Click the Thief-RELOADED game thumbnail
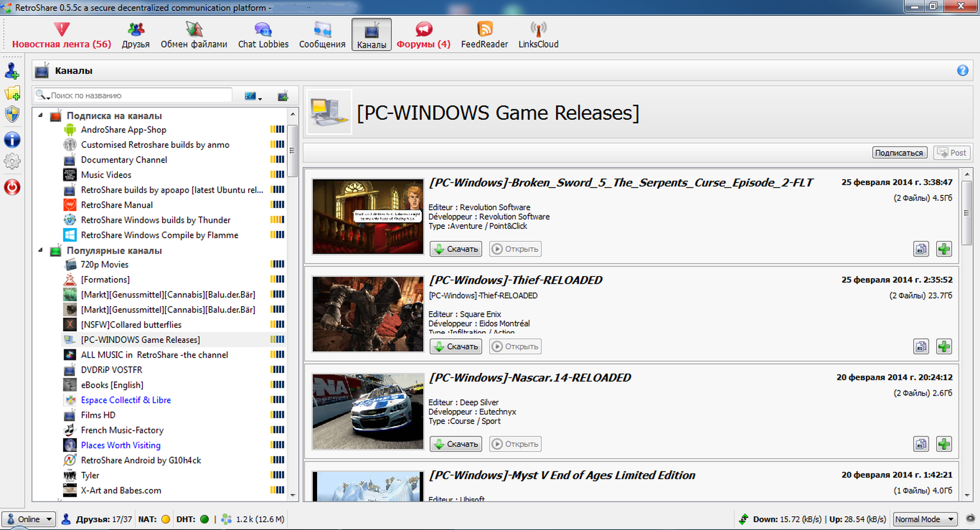 tap(367, 314)
